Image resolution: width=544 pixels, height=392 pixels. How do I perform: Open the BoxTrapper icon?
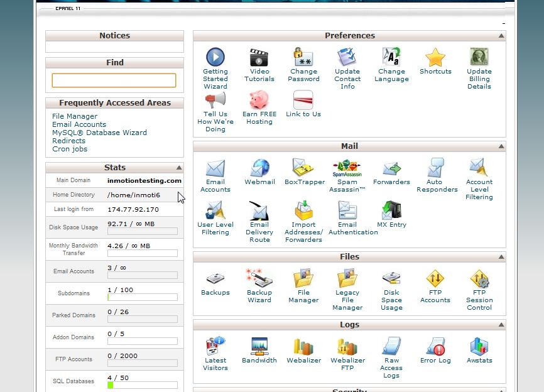coord(304,168)
